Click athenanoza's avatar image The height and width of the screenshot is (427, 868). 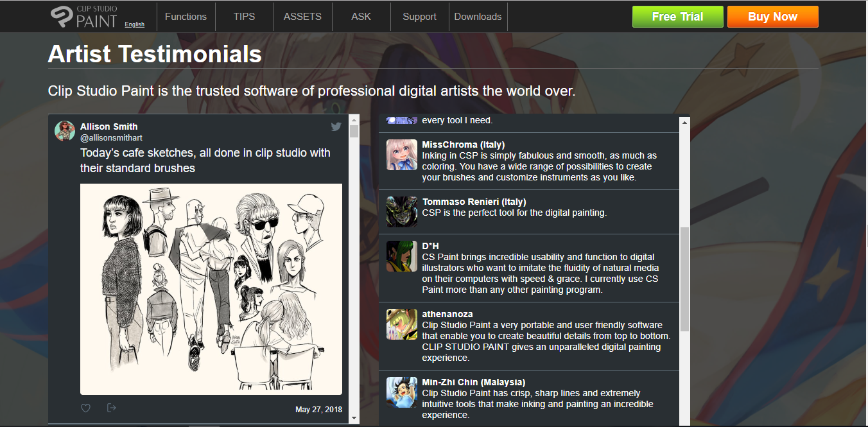(x=402, y=324)
